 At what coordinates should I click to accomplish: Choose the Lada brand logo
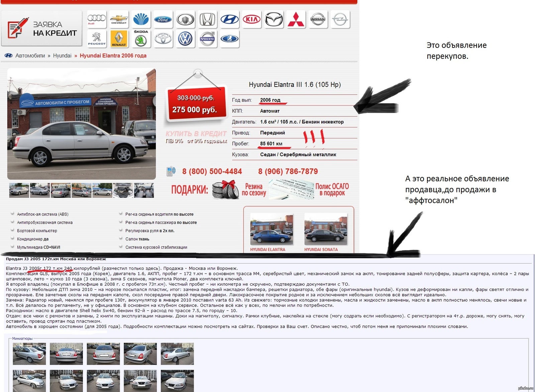tap(229, 38)
